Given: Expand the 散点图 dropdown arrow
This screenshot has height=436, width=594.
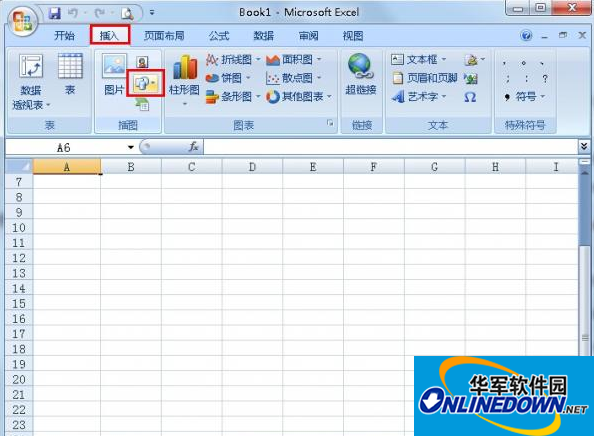Looking at the screenshot, I should [319, 78].
